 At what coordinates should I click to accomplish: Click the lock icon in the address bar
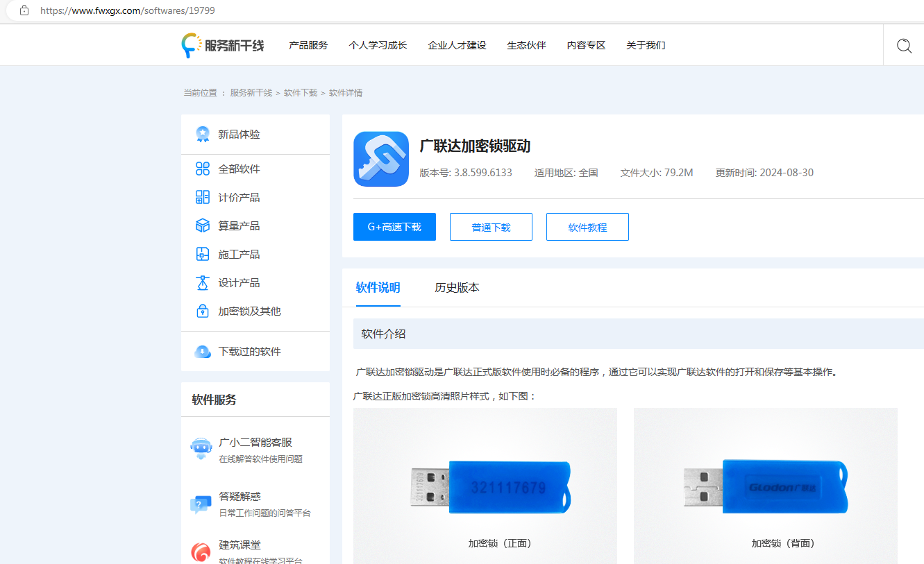point(24,10)
